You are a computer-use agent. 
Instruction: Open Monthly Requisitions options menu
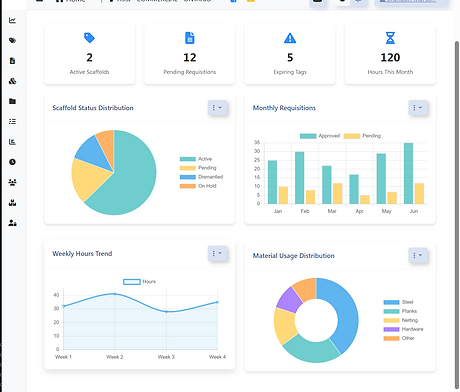click(418, 108)
